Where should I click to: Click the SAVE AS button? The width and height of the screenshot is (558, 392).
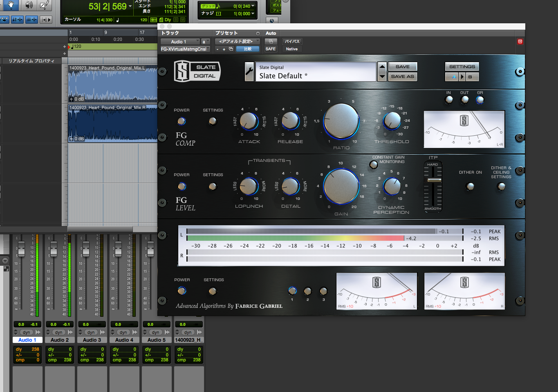click(402, 76)
